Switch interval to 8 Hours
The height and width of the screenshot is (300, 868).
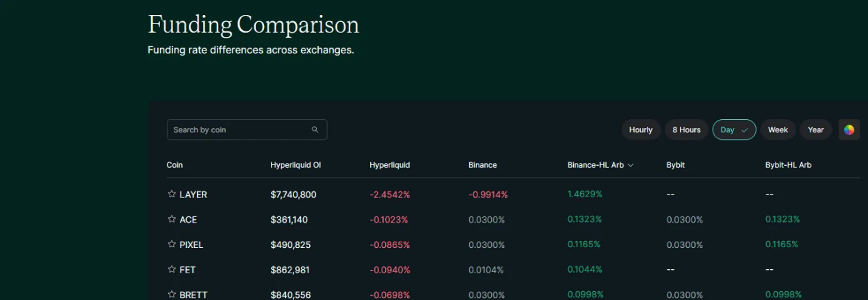pyautogui.click(x=686, y=129)
